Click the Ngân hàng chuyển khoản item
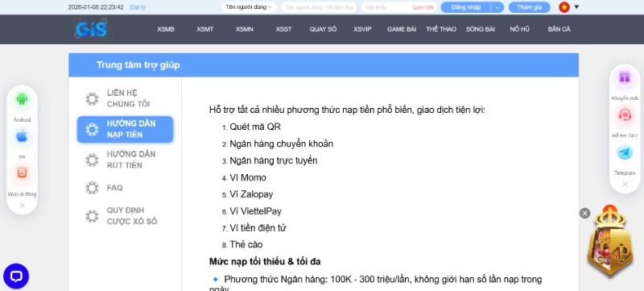Image resolution: width=644 pixels, height=291 pixels. [281, 143]
